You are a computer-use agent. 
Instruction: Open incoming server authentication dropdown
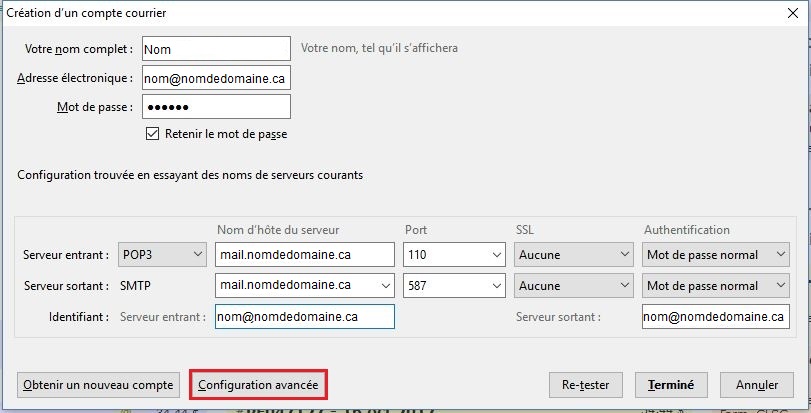point(781,255)
